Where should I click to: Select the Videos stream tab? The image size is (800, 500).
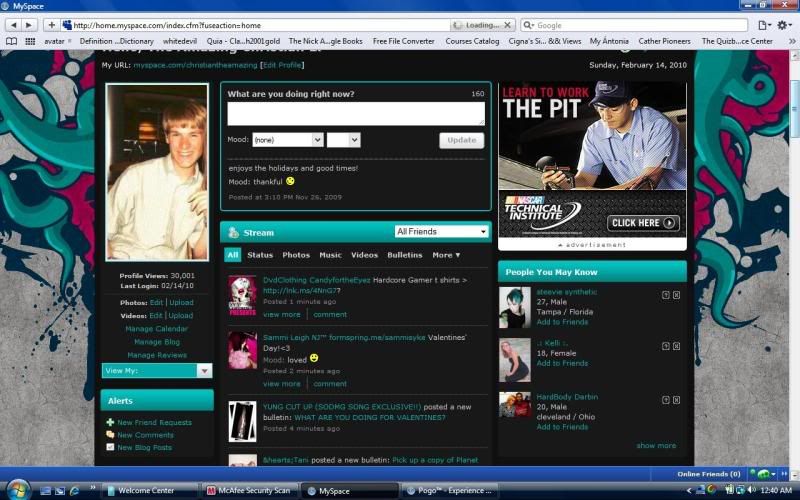click(364, 255)
